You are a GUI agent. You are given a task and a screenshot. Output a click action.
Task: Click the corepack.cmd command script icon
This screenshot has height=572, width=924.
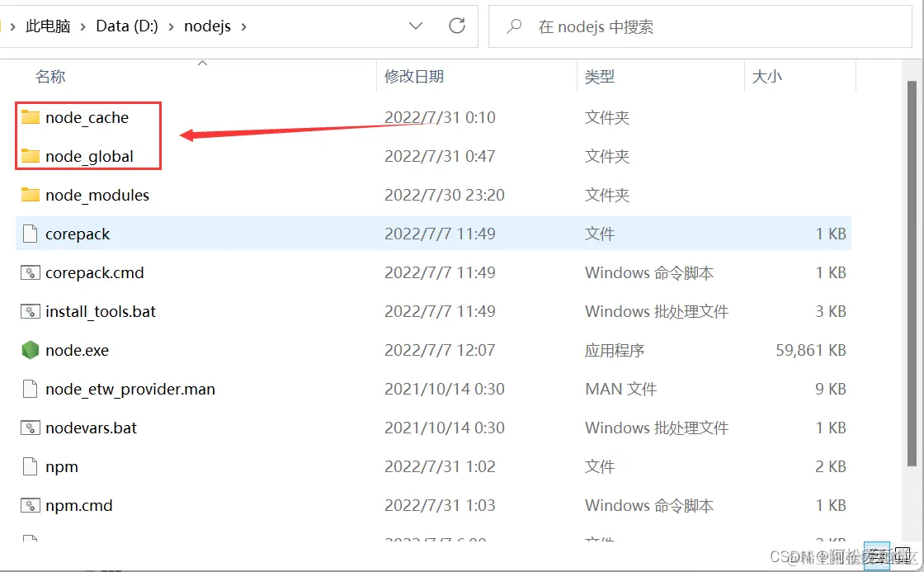tap(31, 272)
